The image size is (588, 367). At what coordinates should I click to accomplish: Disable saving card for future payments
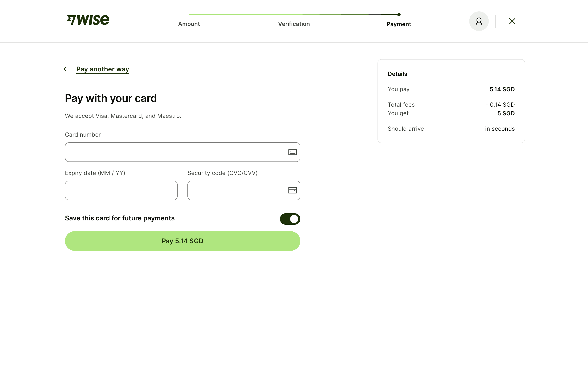click(290, 219)
